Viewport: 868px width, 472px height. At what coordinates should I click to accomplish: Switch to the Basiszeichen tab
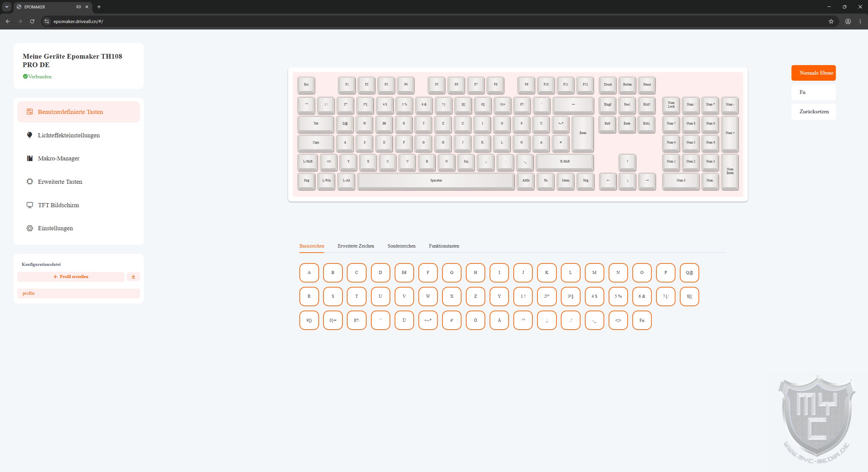click(x=312, y=246)
